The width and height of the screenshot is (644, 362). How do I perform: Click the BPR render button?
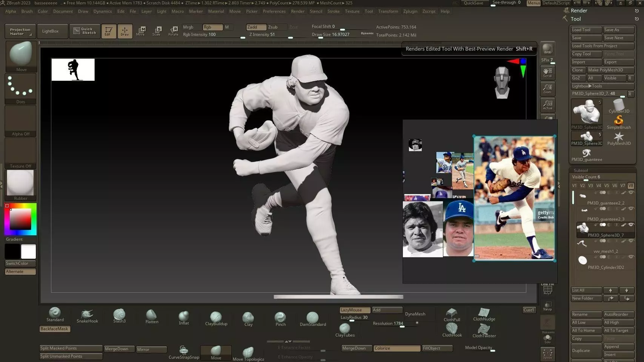click(547, 49)
